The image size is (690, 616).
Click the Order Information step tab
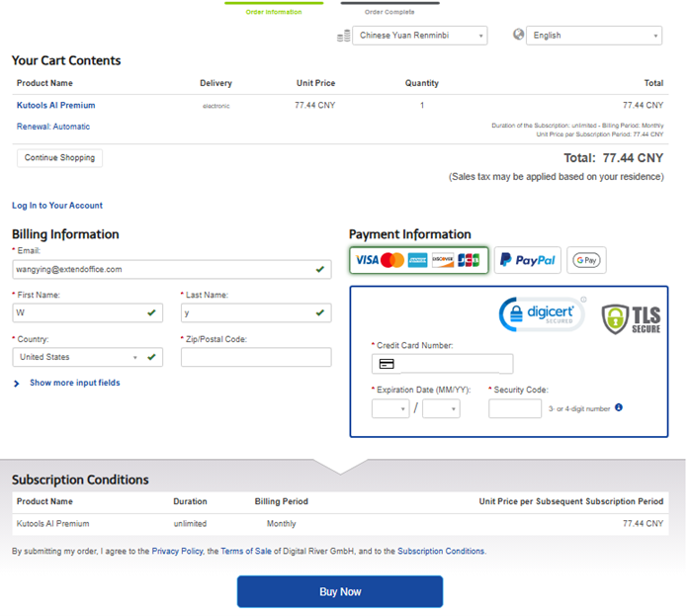(x=274, y=11)
